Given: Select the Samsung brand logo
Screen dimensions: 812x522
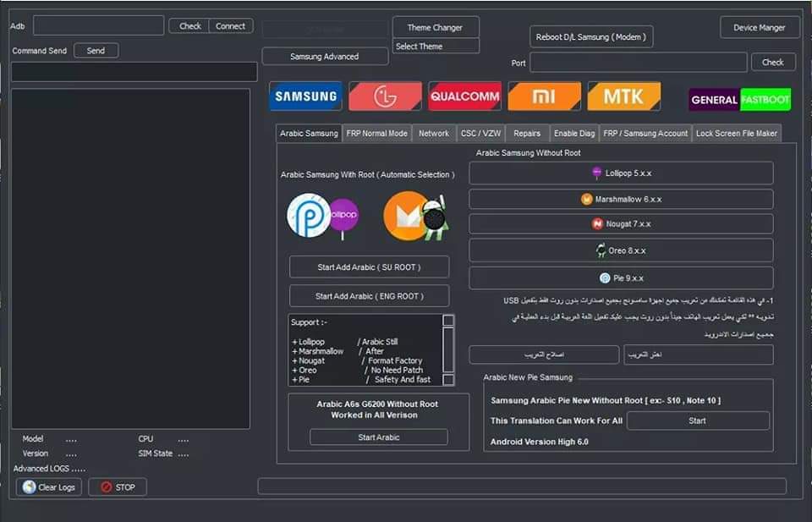Looking at the screenshot, I should click(x=305, y=96).
